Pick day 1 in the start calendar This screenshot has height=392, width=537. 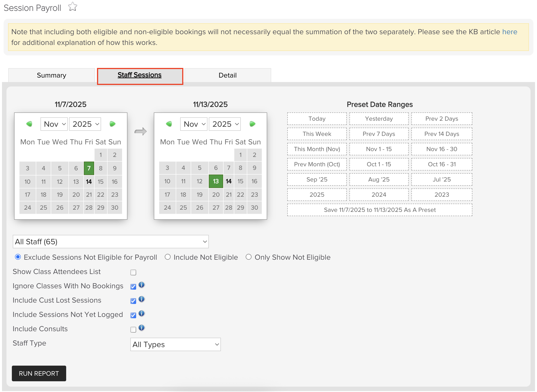101,155
